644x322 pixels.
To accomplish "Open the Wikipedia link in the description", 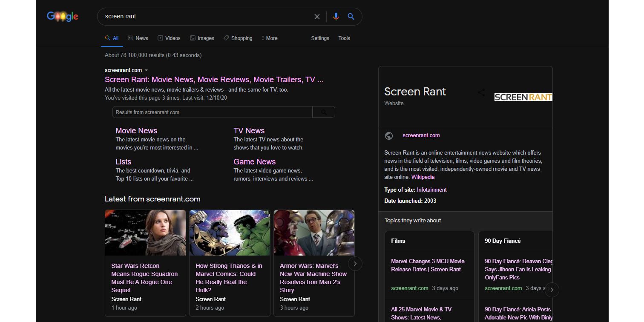I will coord(423,177).
